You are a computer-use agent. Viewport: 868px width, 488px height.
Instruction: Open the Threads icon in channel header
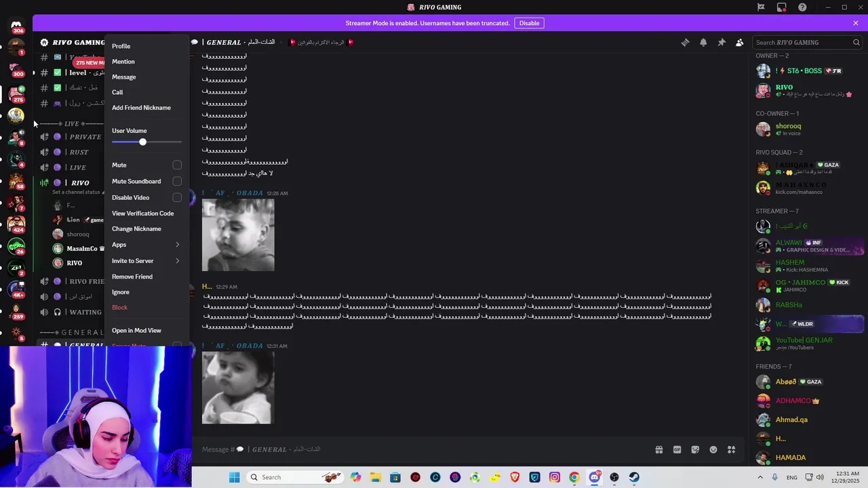click(x=685, y=42)
